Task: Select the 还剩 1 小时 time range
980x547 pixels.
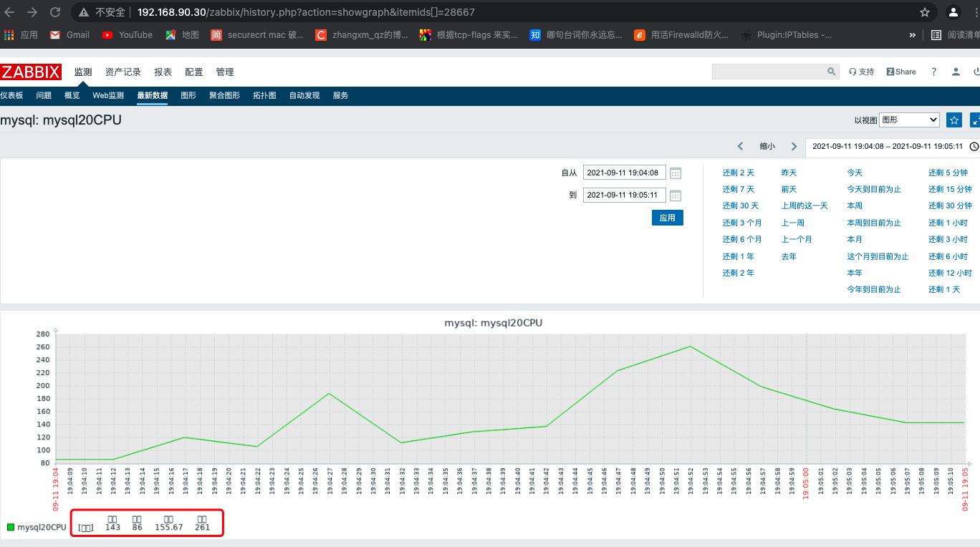Action: point(948,223)
